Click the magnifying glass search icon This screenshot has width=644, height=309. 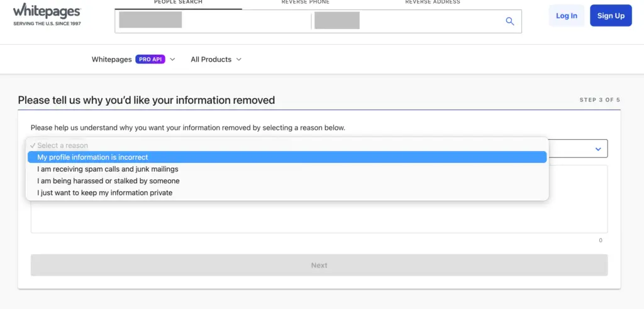click(509, 21)
